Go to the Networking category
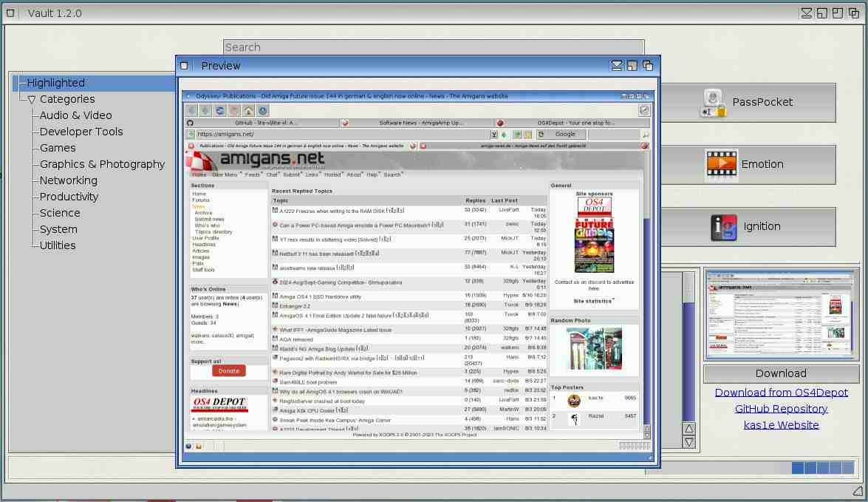The image size is (868, 502). click(x=68, y=180)
